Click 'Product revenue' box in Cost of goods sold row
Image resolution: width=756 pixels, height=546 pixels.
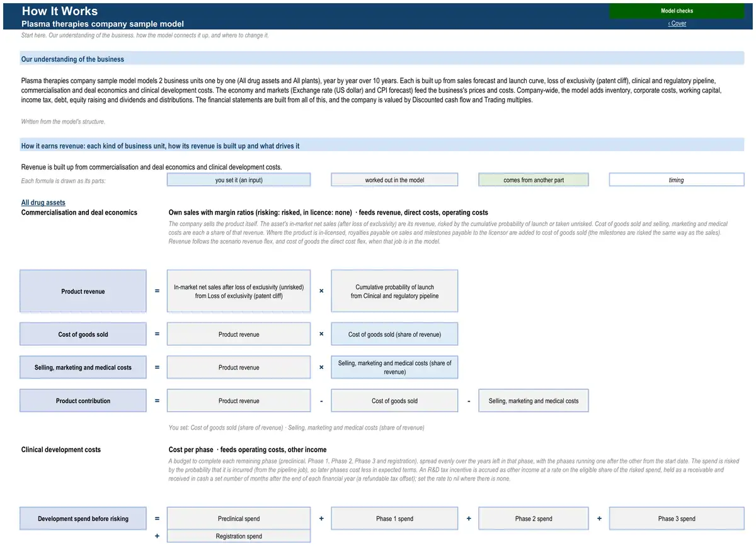(239, 334)
